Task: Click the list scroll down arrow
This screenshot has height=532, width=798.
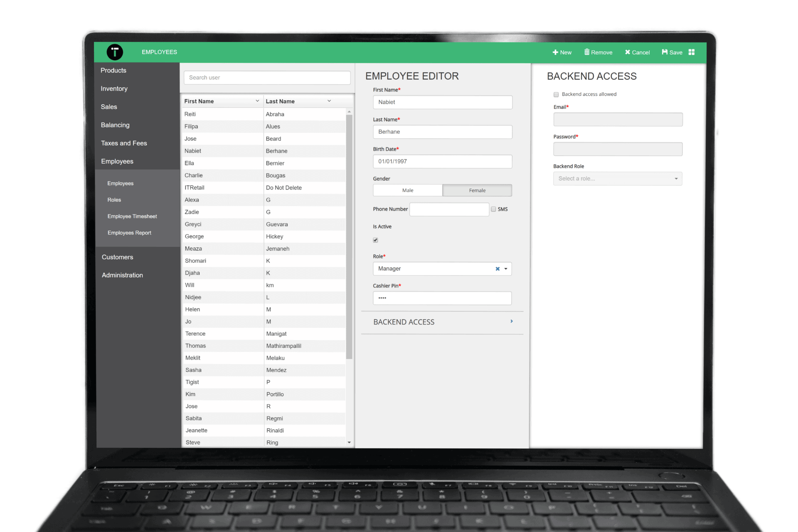Action: coord(349,442)
